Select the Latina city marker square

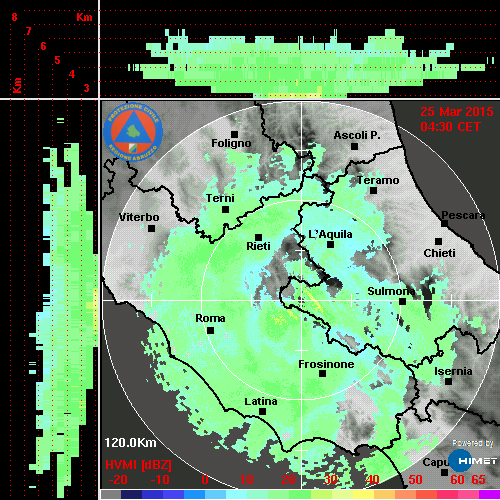point(262,412)
